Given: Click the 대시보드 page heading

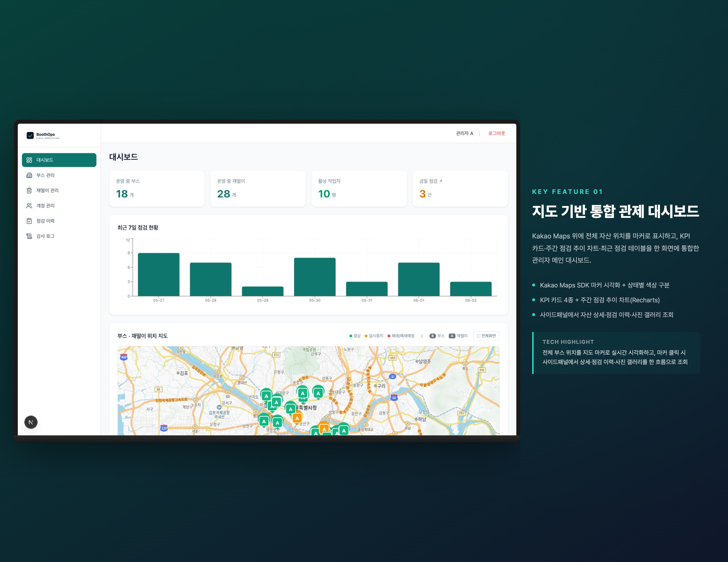Looking at the screenshot, I should pyautogui.click(x=124, y=157).
